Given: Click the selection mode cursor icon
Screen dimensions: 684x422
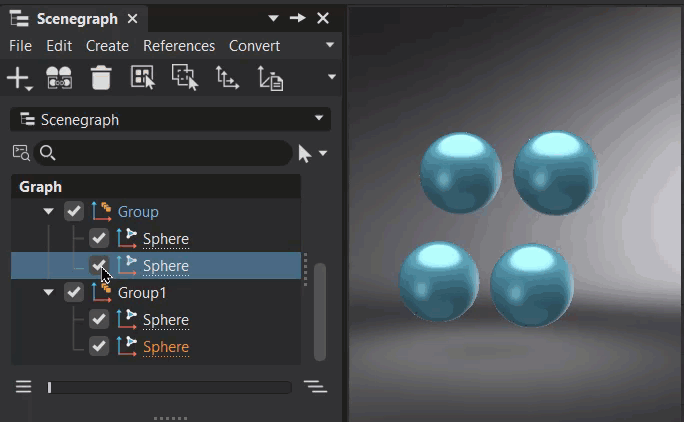Looking at the screenshot, I should 304,154.
